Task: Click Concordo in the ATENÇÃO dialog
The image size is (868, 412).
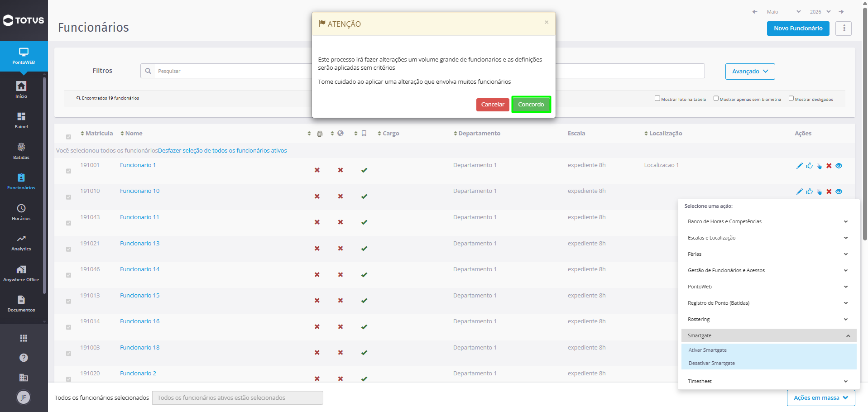Action: coord(531,105)
